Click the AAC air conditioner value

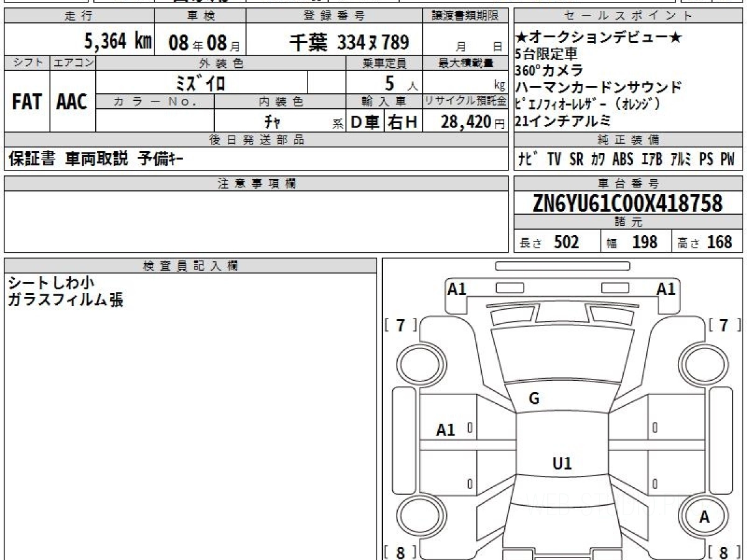click(72, 102)
